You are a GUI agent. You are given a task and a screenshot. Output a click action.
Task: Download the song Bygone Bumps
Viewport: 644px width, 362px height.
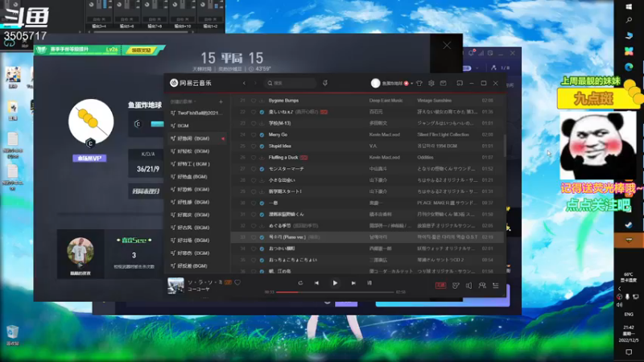coord(262,101)
